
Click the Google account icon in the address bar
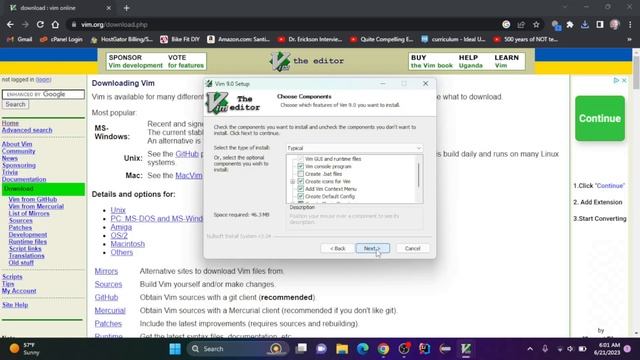coord(506,24)
